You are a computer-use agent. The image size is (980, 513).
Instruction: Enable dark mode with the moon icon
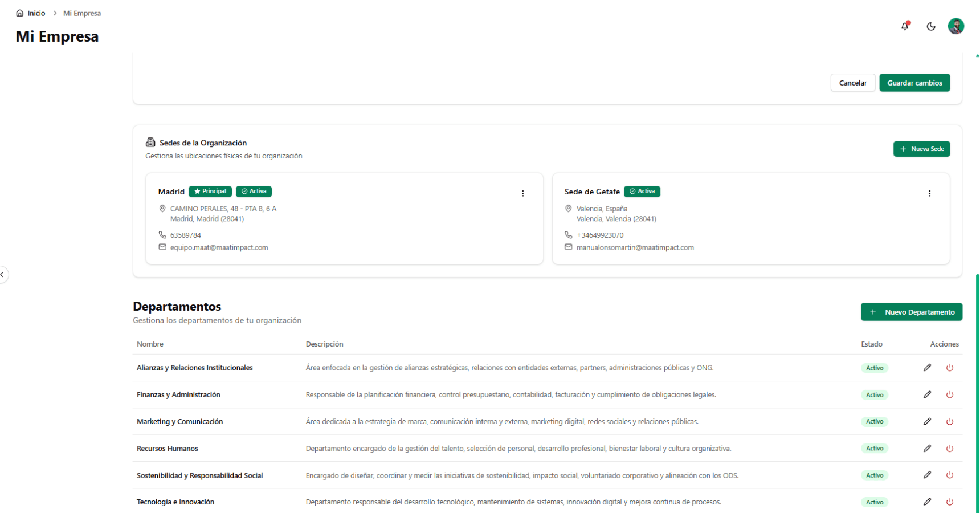tap(931, 26)
